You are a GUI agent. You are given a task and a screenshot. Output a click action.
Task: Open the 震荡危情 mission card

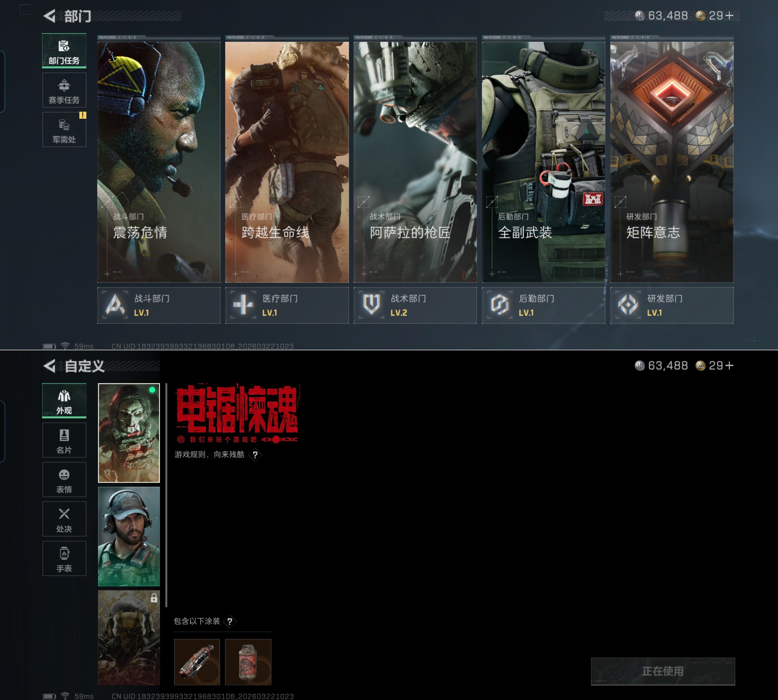click(159, 161)
